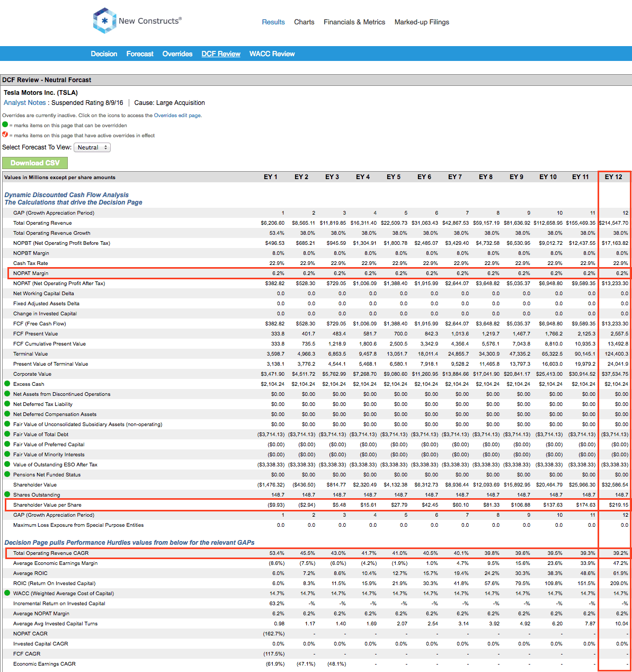Open the Analyst Notes link
Viewport: 632px width, 672px height.
pyautogui.click(x=25, y=103)
